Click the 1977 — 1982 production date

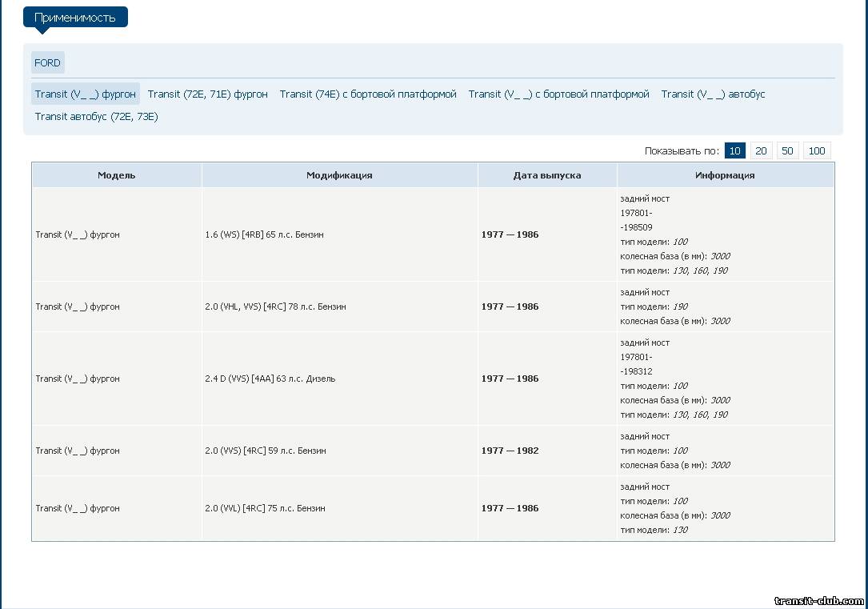(510, 451)
